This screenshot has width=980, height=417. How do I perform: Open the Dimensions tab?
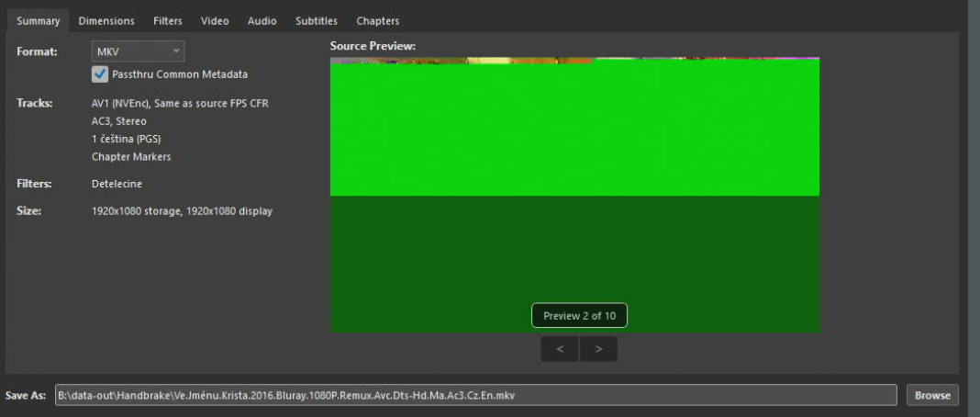coord(106,20)
